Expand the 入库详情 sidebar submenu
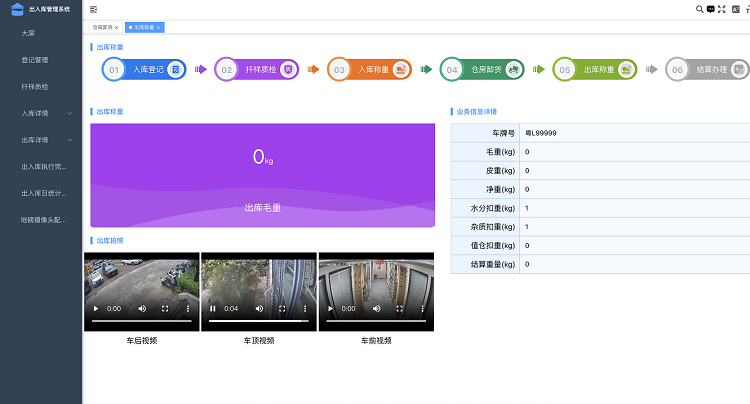The height and width of the screenshot is (404, 750). coord(70,113)
